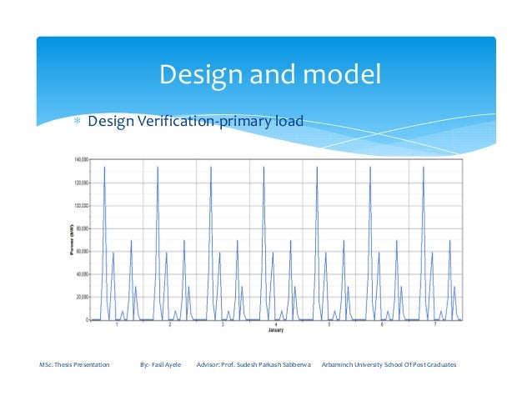Click the asterisk bullet before Design Verification
This screenshot has height=411, width=532.
pyautogui.click(x=77, y=121)
